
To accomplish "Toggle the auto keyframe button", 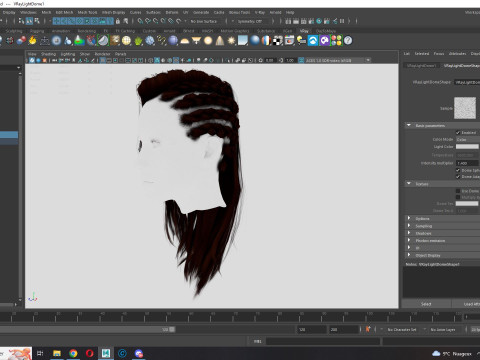I will point(368,329).
